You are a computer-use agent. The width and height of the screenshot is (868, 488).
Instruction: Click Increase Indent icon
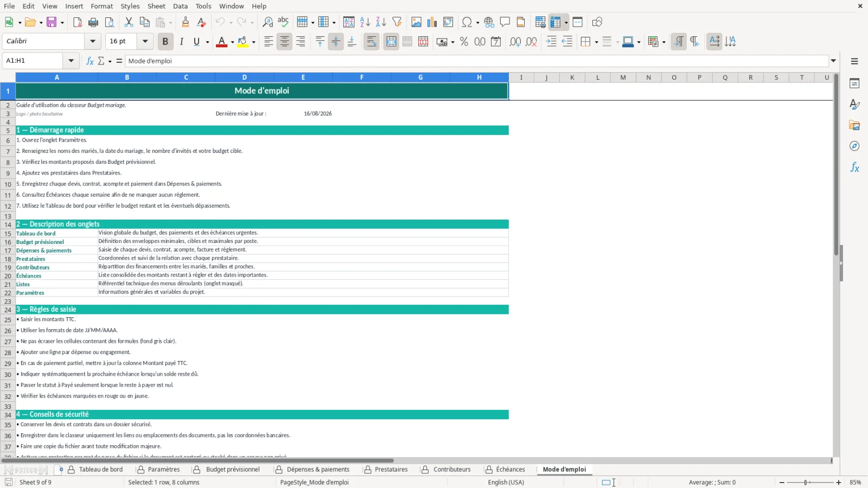[x=551, y=41]
